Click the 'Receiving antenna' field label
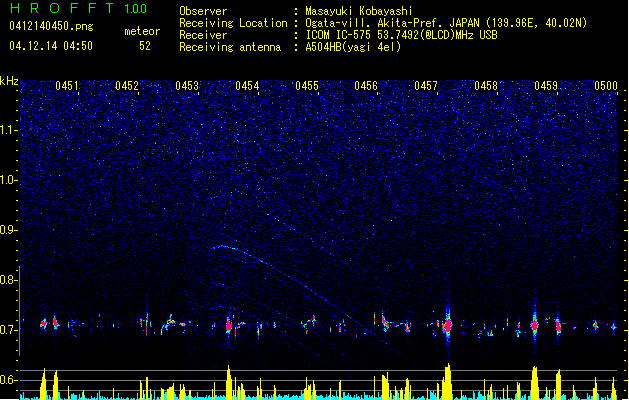The width and height of the screenshot is (629, 400). coord(230,47)
